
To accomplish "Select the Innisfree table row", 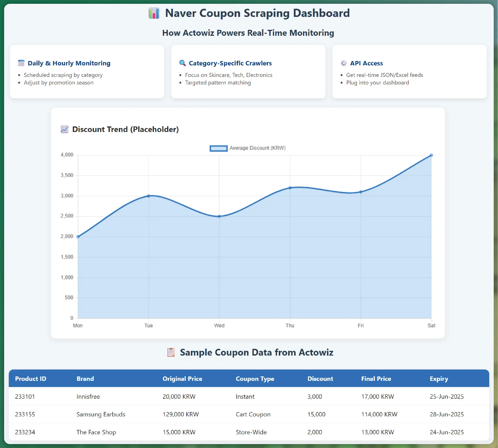I will pyautogui.click(x=249, y=397).
